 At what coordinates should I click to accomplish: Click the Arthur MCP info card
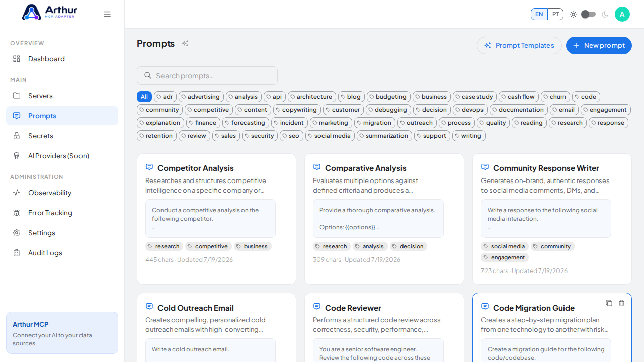(x=62, y=333)
